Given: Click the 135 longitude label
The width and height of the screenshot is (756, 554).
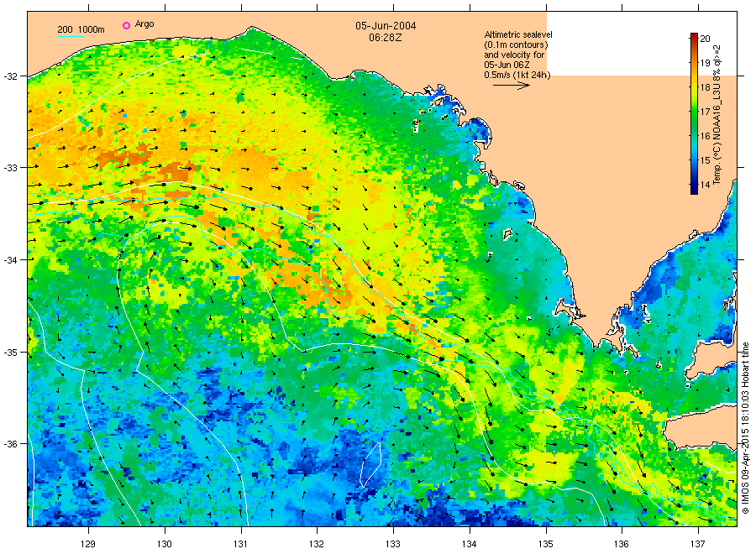Looking at the screenshot, I should click(546, 545).
